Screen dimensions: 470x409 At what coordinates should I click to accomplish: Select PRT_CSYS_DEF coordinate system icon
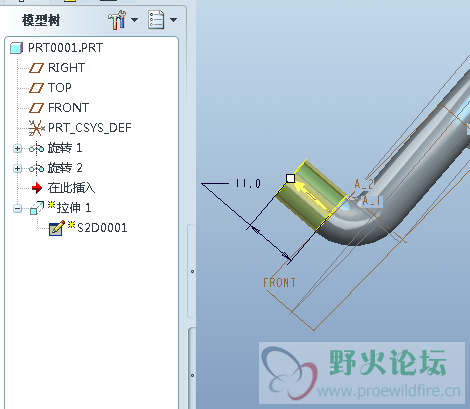[x=36, y=128]
